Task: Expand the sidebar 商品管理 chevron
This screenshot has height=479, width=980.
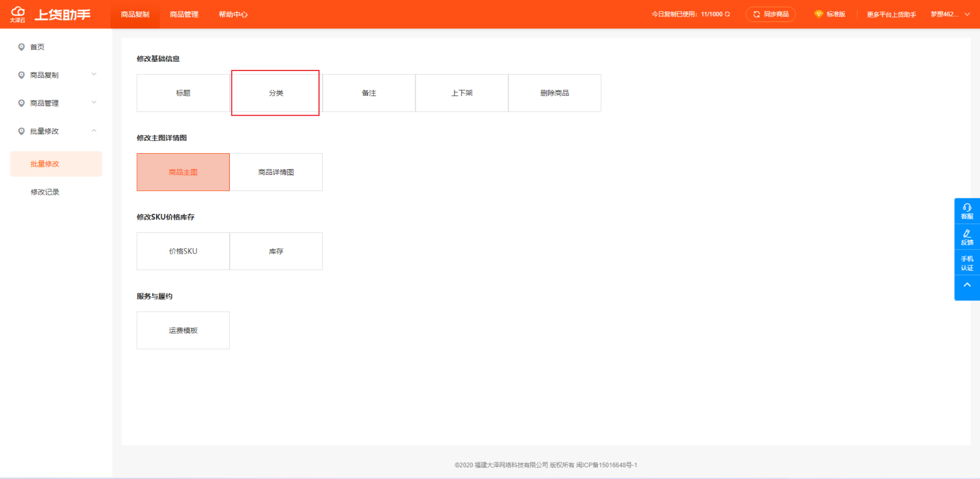Action: [x=94, y=103]
